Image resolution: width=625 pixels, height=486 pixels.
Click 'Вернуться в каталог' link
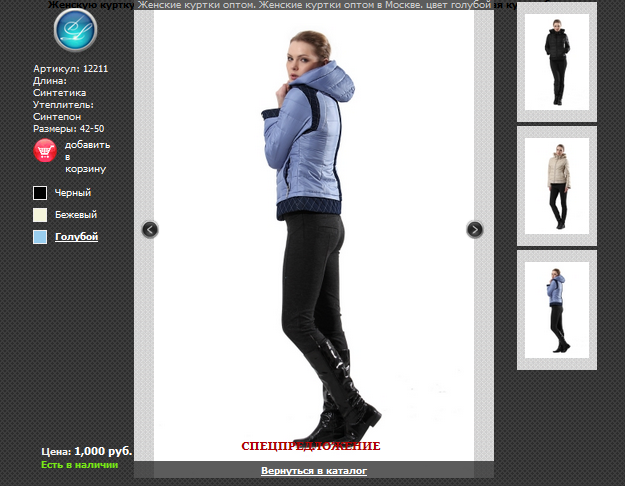click(x=314, y=471)
